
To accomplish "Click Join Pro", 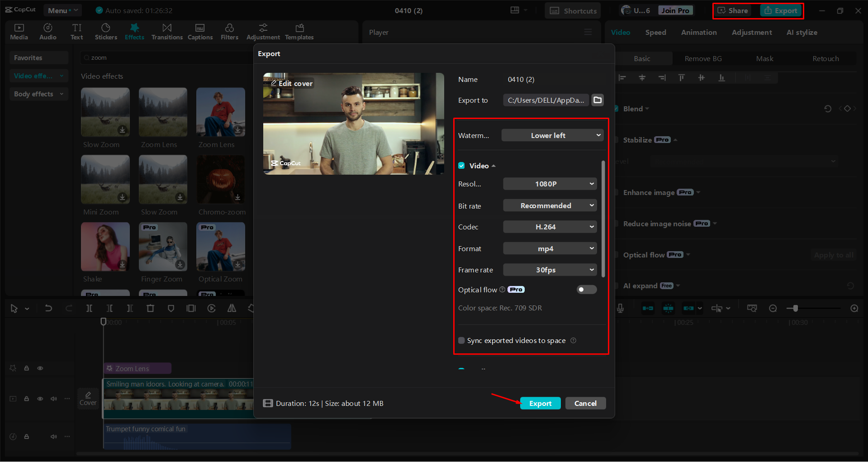I will (675, 10).
